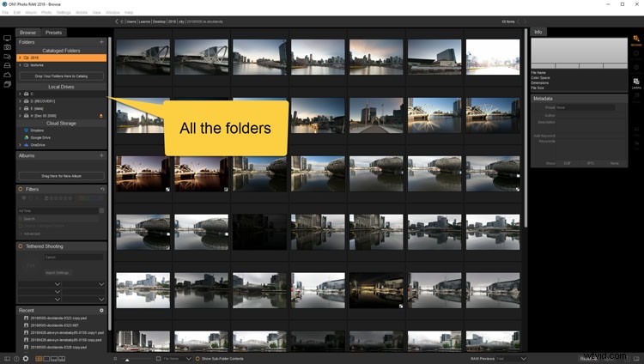Image resolution: width=644 pixels, height=364 pixels.
Task: Click Import Settings button
Action: pyautogui.click(x=57, y=273)
